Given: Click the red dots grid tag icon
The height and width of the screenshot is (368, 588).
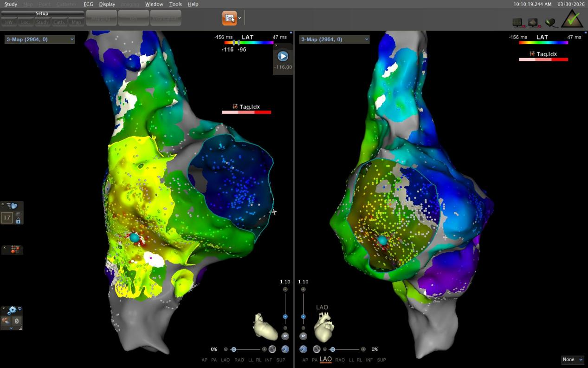Looking at the screenshot, I should coord(15,250).
